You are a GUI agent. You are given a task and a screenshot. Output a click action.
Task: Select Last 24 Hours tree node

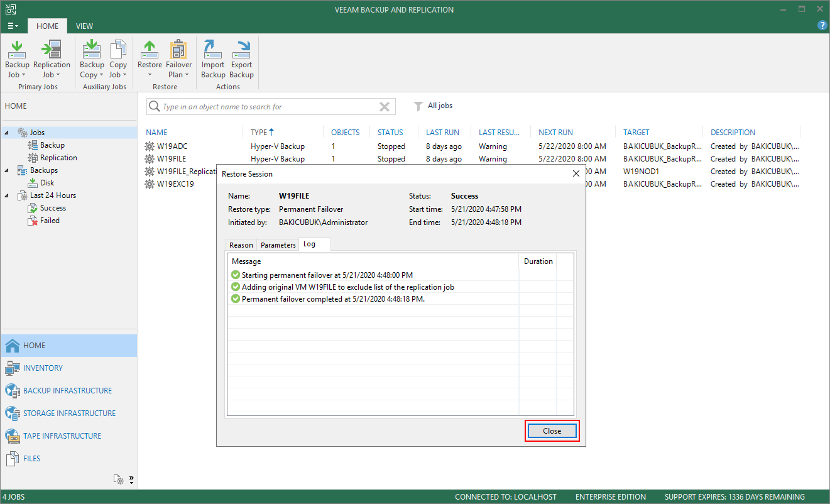pyautogui.click(x=53, y=195)
